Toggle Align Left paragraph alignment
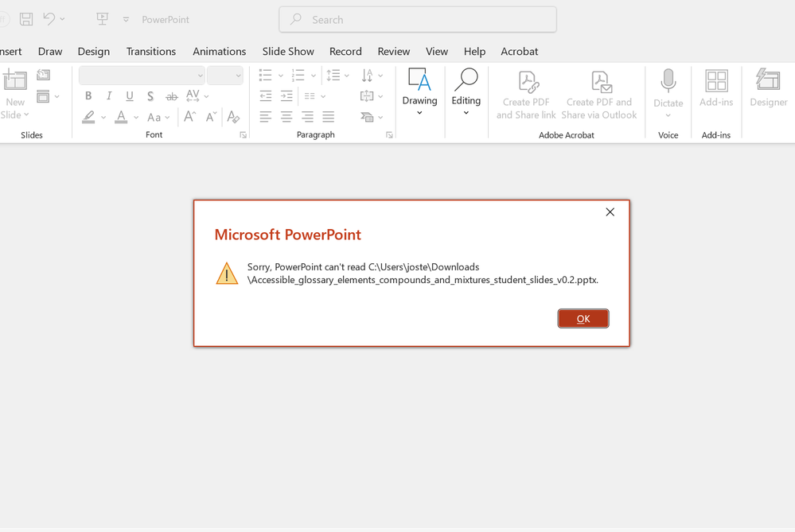 point(265,117)
